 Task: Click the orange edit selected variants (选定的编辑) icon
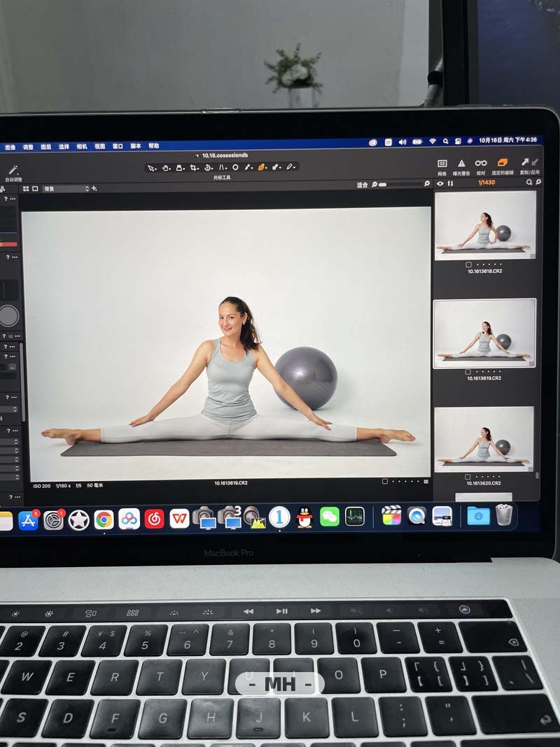pos(502,164)
